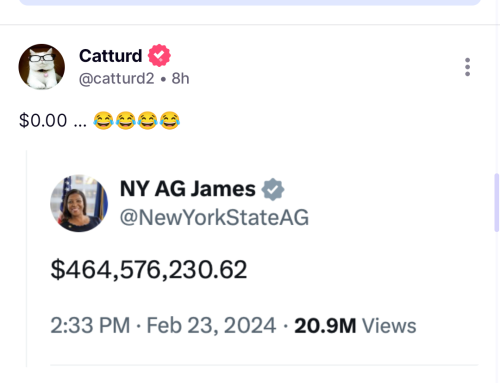Viewport: 500px width, 383px height.
Task: Click the $464,576,230.62 quoted text
Action: click(x=149, y=269)
